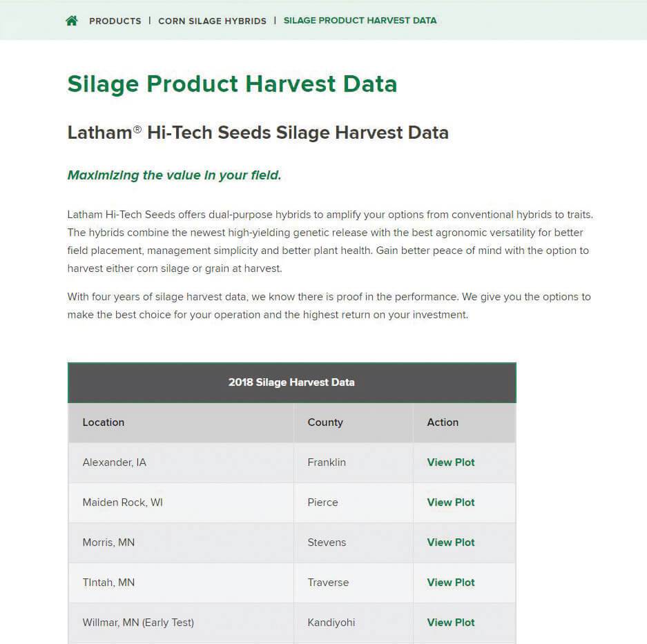Click the Maximizing the value tagline
This screenshot has width=647, height=644.
coord(174,175)
